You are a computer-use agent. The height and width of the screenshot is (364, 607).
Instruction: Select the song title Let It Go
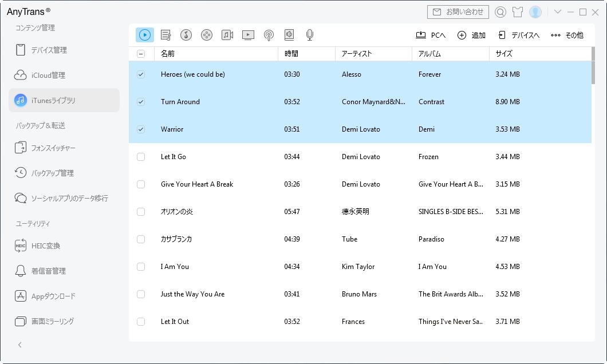click(x=174, y=157)
